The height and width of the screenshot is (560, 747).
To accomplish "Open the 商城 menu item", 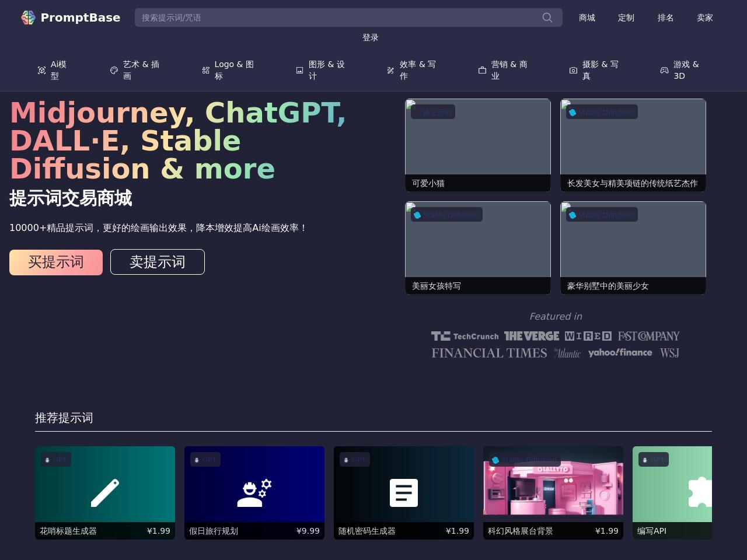I will pyautogui.click(x=587, y=17).
